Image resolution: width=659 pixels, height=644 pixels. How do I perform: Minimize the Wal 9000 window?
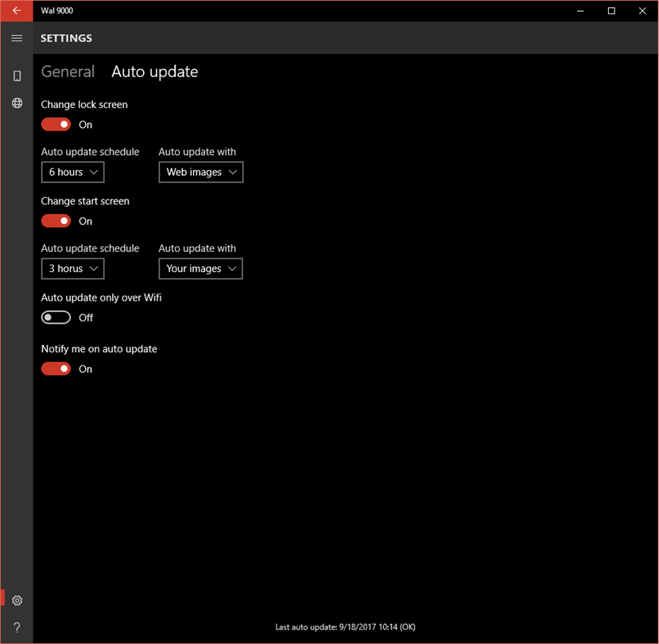pos(580,11)
